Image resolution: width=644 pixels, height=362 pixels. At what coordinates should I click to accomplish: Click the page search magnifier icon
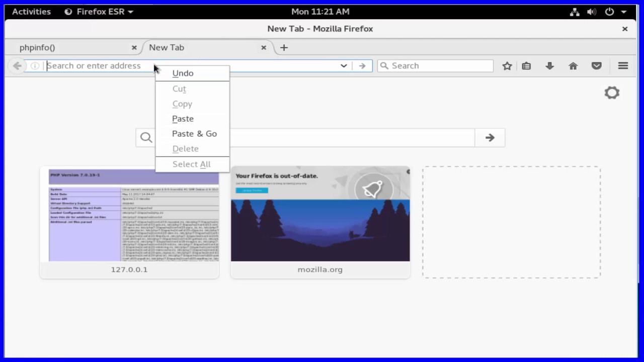146,137
